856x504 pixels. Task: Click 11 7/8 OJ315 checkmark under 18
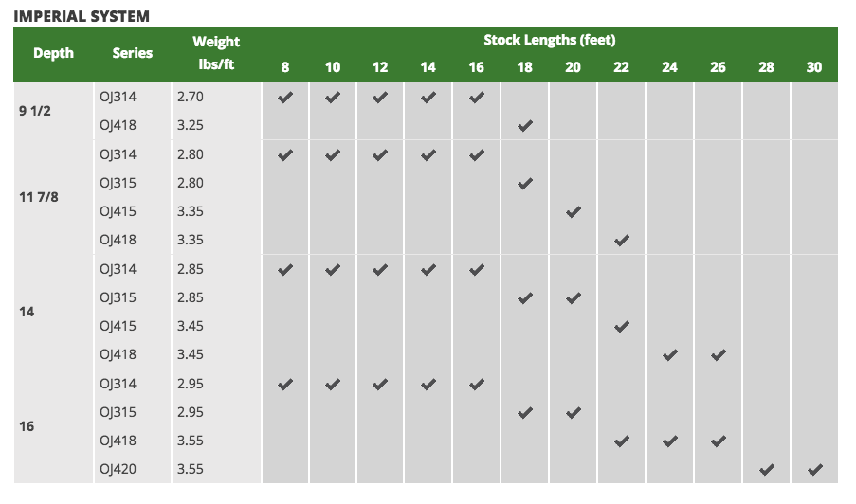524,183
